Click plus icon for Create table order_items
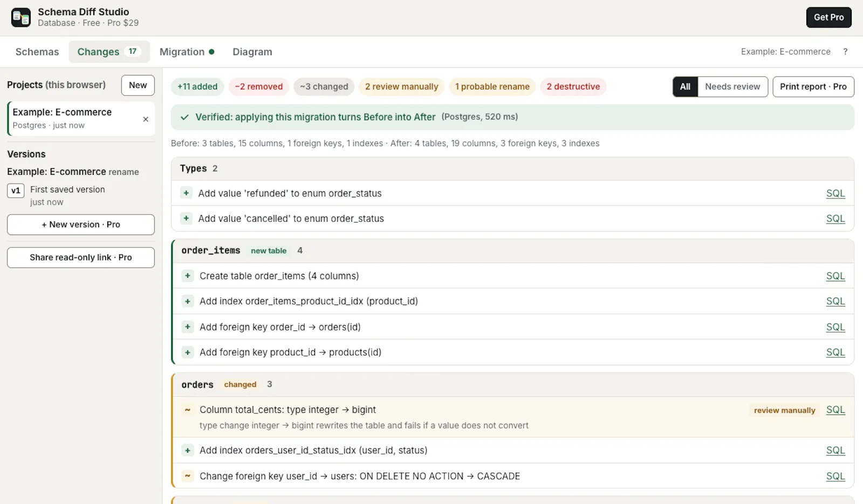The image size is (863, 504). 188,276
